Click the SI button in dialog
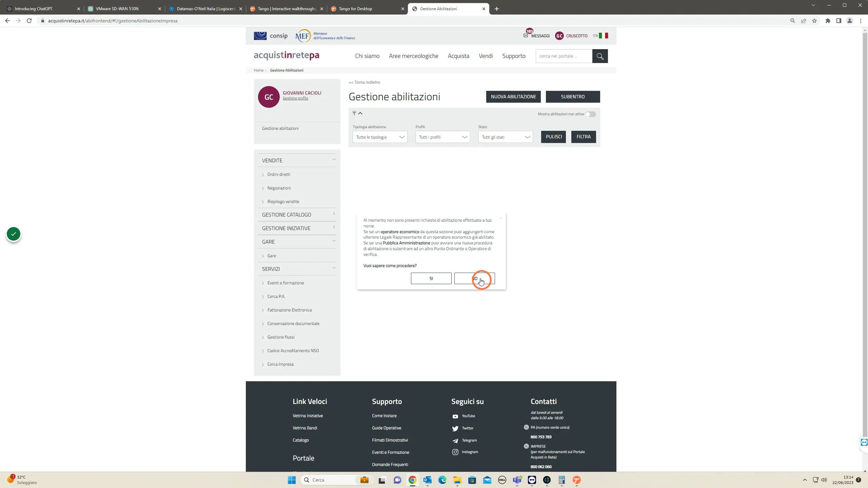The height and width of the screenshot is (488, 868). coord(431,278)
